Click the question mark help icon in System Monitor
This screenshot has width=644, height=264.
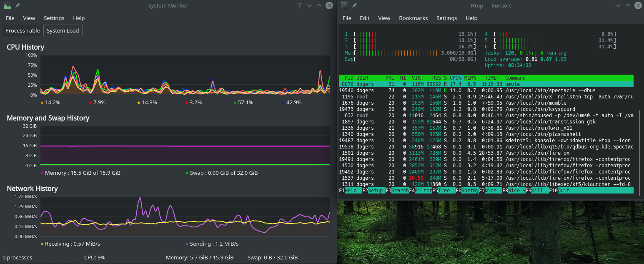(x=299, y=5)
